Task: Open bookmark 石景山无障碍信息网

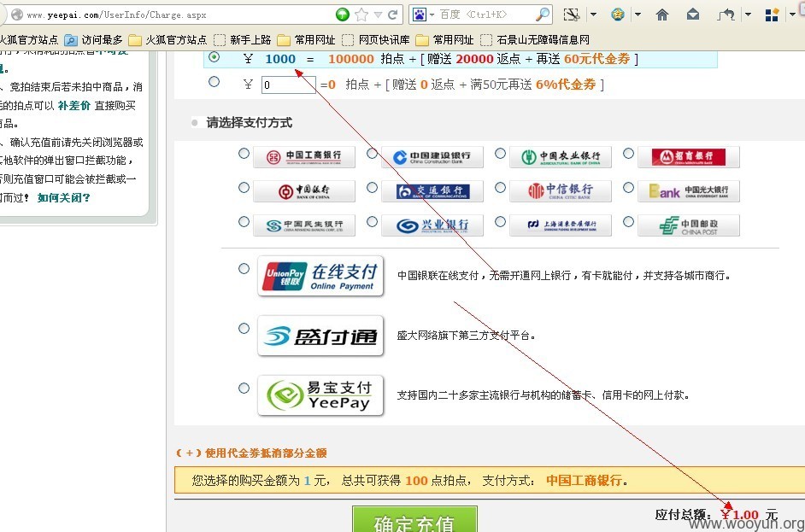Action: [534, 39]
